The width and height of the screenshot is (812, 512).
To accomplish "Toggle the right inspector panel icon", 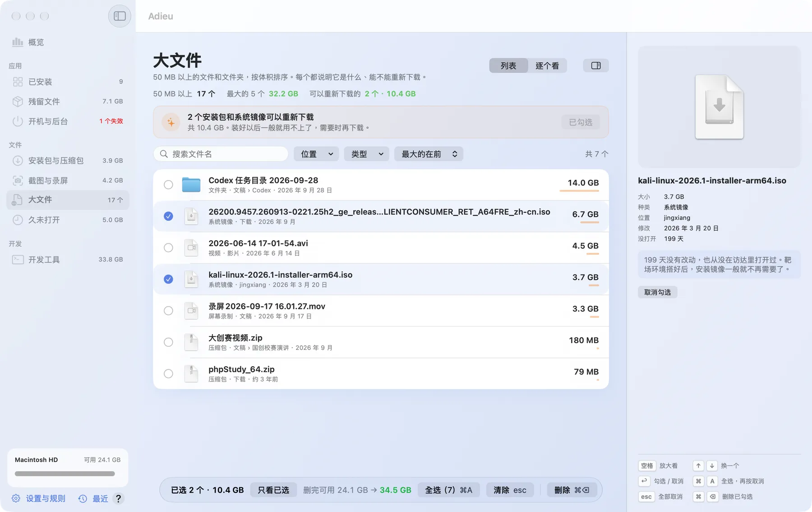I will (x=596, y=65).
